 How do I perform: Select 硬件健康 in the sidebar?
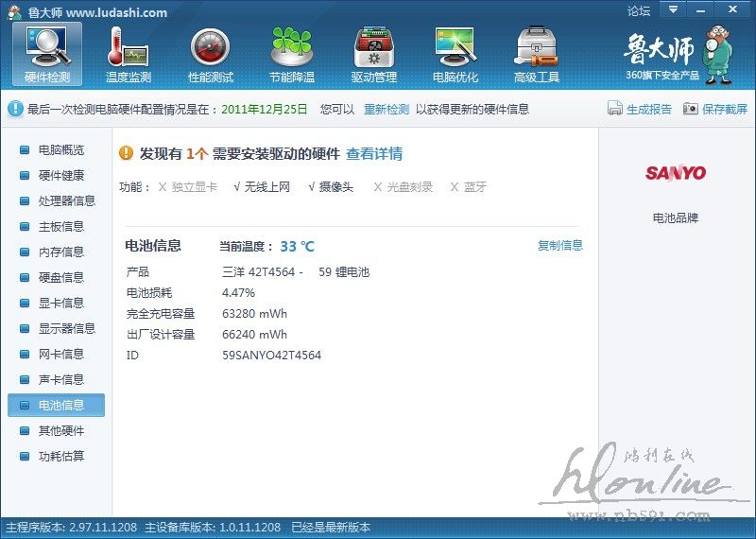(x=61, y=175)
